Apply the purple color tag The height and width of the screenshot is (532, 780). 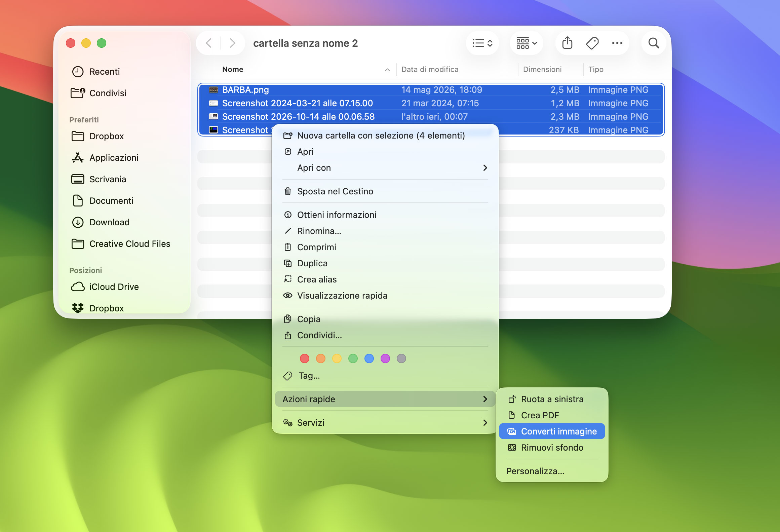[x=385, y=358]
